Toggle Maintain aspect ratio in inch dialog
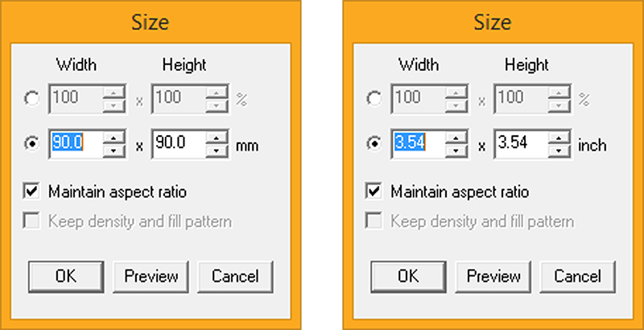 [x=374, y=192]
